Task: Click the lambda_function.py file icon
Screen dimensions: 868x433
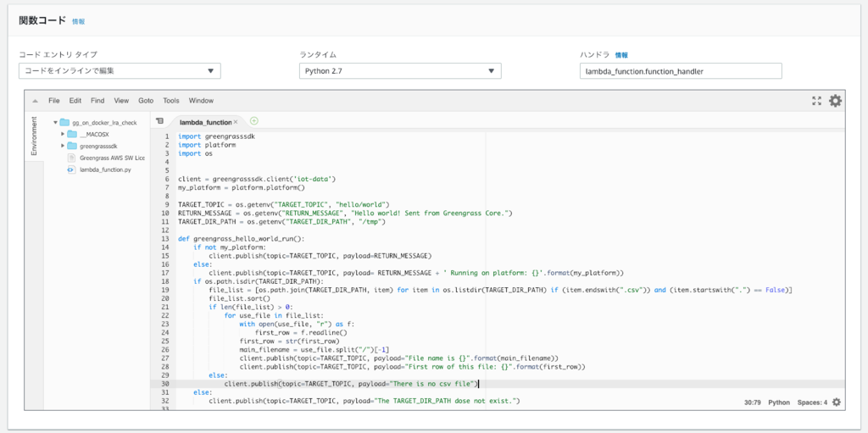Action: [x=71, y=169]
